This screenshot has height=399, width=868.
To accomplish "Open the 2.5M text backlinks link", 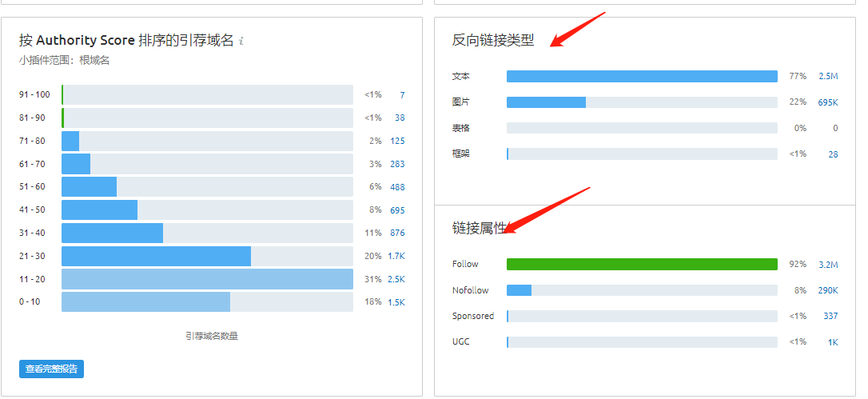I will 828,77.
